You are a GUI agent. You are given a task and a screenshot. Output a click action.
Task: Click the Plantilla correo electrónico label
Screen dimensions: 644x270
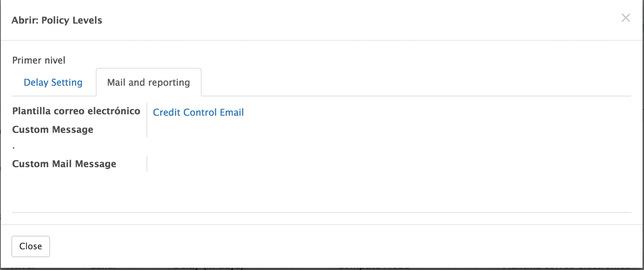[x=76, y=111]
